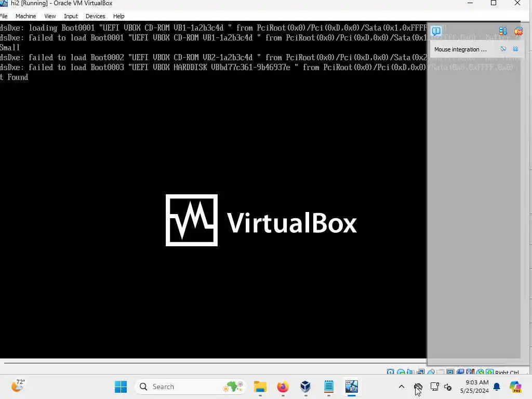The image size is (532, 399).
Task: Click the Right Ctrl host key label
Action: 507,372
